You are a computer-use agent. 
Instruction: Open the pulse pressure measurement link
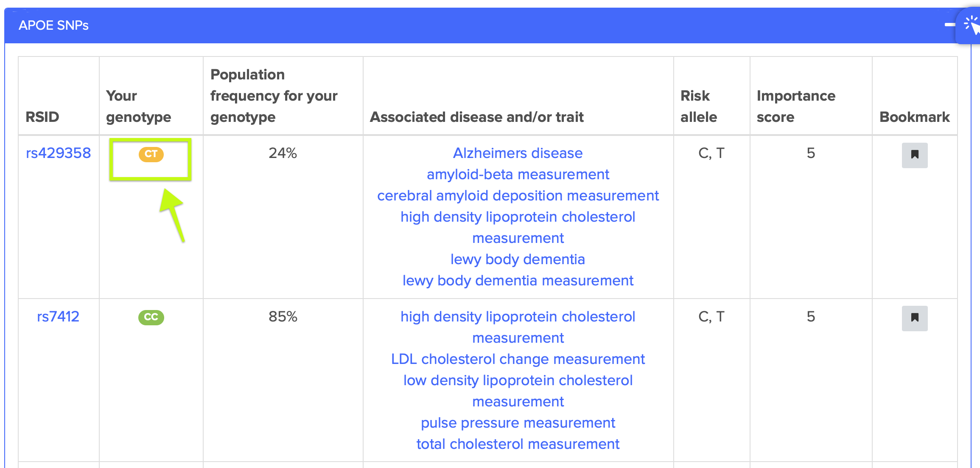518,423
